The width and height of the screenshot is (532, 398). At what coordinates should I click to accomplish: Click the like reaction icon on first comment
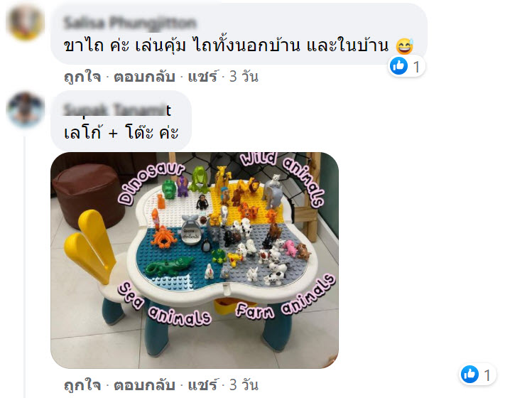[x=398, y=66]
